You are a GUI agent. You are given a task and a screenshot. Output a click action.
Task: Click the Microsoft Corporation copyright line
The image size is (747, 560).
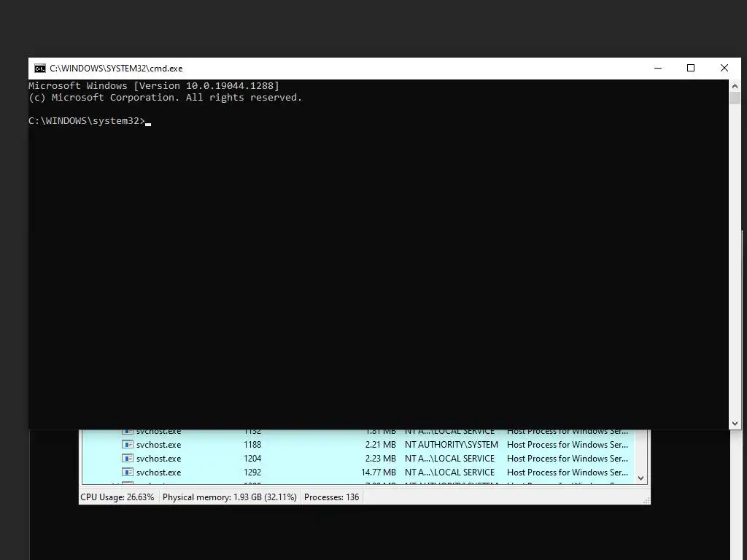click(x=166, y=98)
